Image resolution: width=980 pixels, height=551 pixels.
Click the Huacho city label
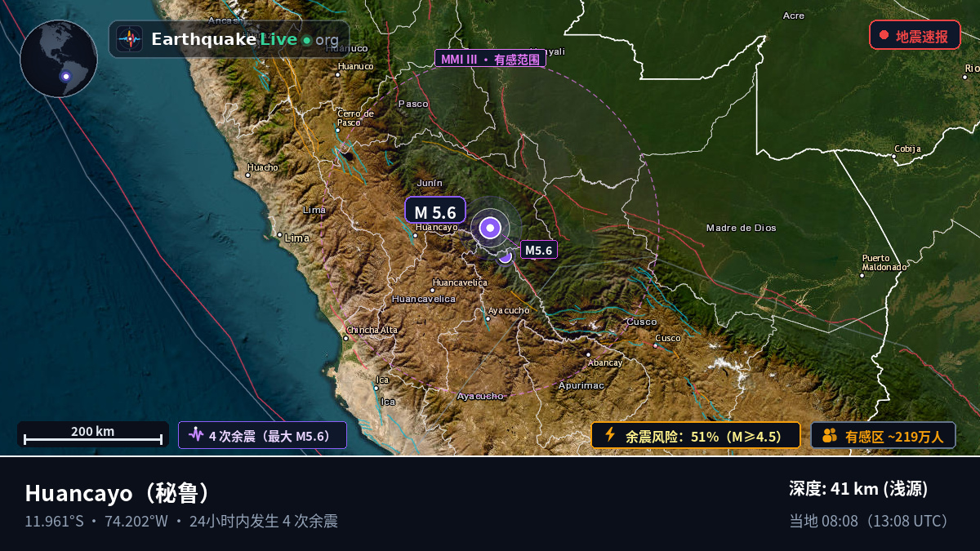coord(263,167)
